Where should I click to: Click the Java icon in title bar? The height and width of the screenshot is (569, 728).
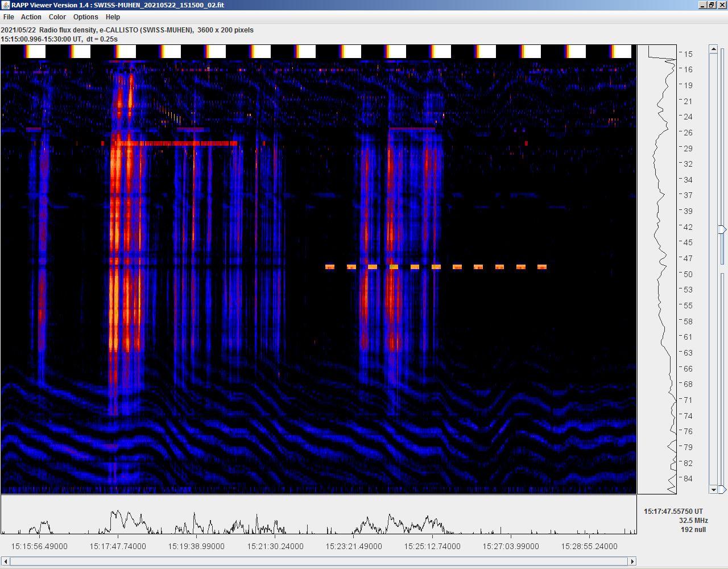tap(6, 5)
